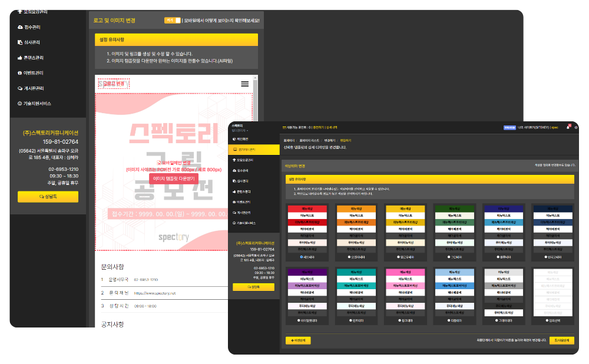Click the 이전단계 previous step button
The width and height of the screenshot is (589, 364).
(x=298, y=340)
